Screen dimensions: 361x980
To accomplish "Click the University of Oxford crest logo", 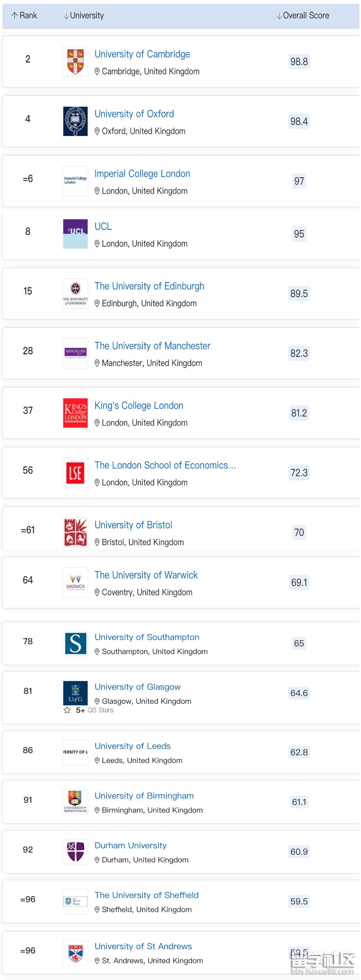I will click(x=75, y=121).
